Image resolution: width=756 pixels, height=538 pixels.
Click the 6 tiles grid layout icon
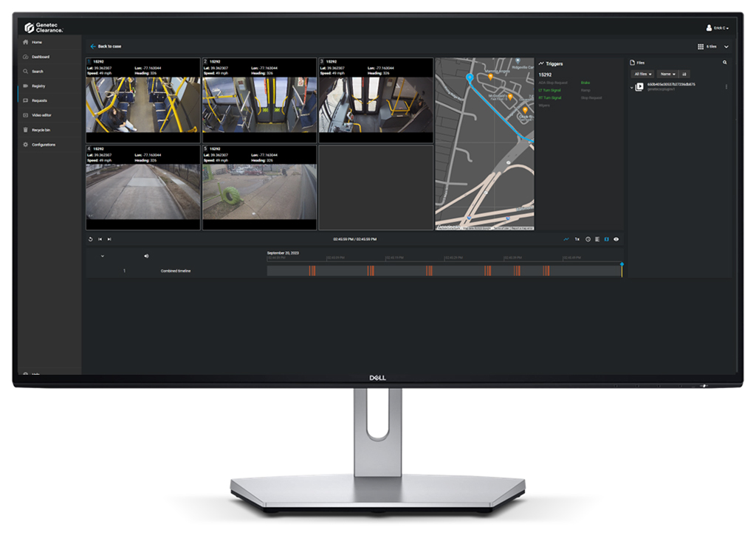[x=701, y=46]
